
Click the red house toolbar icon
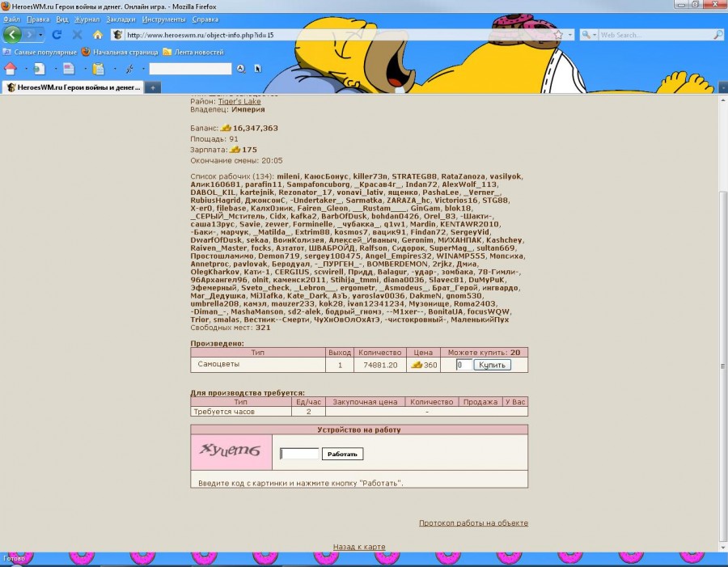pos(11,69)
